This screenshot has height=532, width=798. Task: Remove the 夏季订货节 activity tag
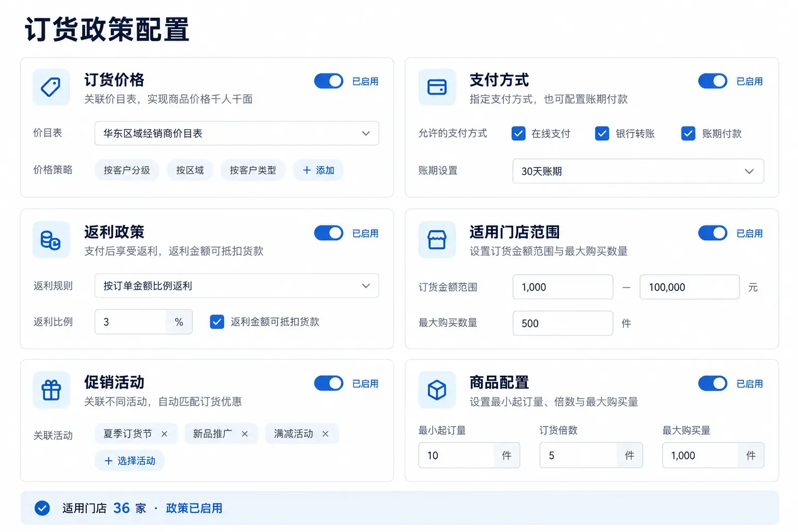(x=164, y=434)
